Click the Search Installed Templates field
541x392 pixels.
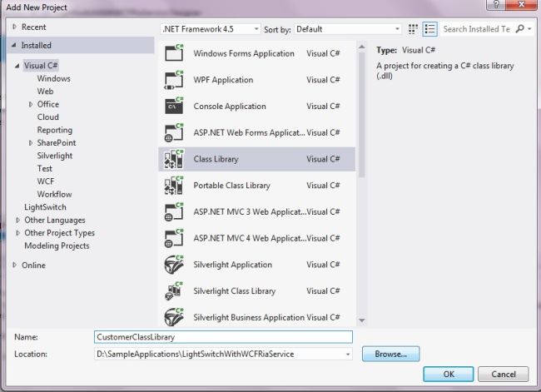477,29
